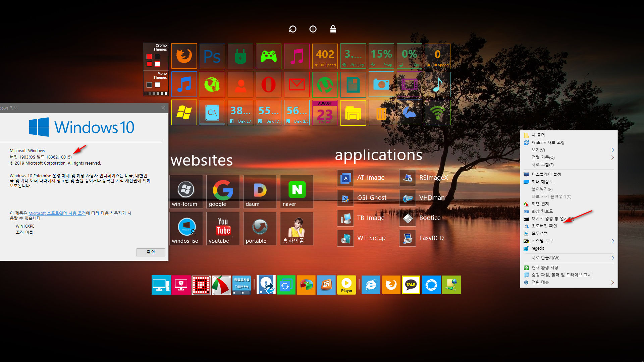Open the blue cloud weather tile

pyautogui.click(x=409, y=112)
